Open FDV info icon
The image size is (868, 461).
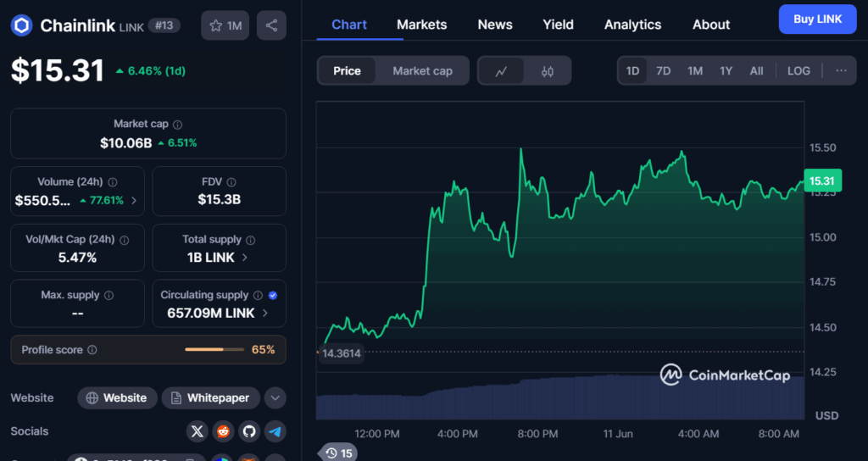click(231, 182)
